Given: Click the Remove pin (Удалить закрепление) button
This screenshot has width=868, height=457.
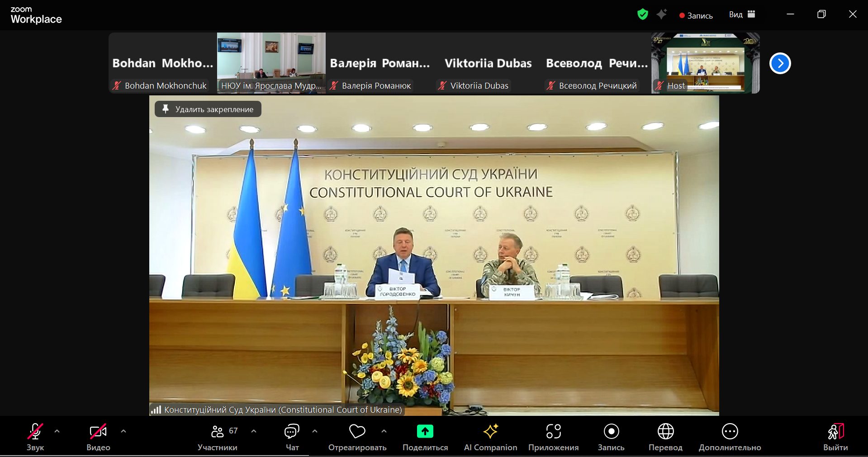Looking at the screenshot, I should pos(208,109).
